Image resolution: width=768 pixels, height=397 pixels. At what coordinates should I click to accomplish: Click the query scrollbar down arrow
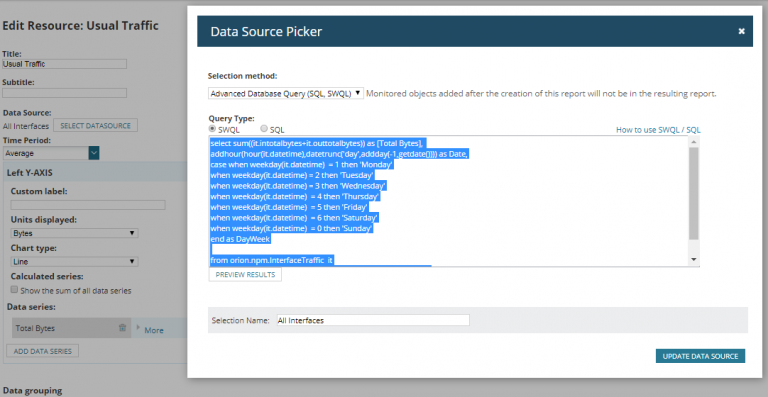[x=694, y=259]
